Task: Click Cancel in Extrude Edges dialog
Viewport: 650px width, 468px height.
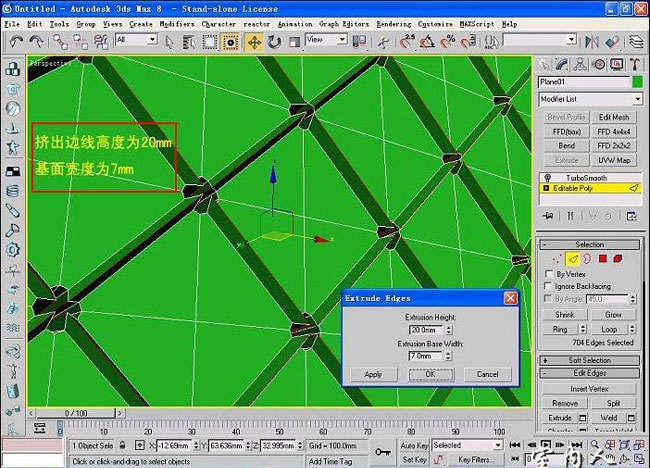Action: 487,374
